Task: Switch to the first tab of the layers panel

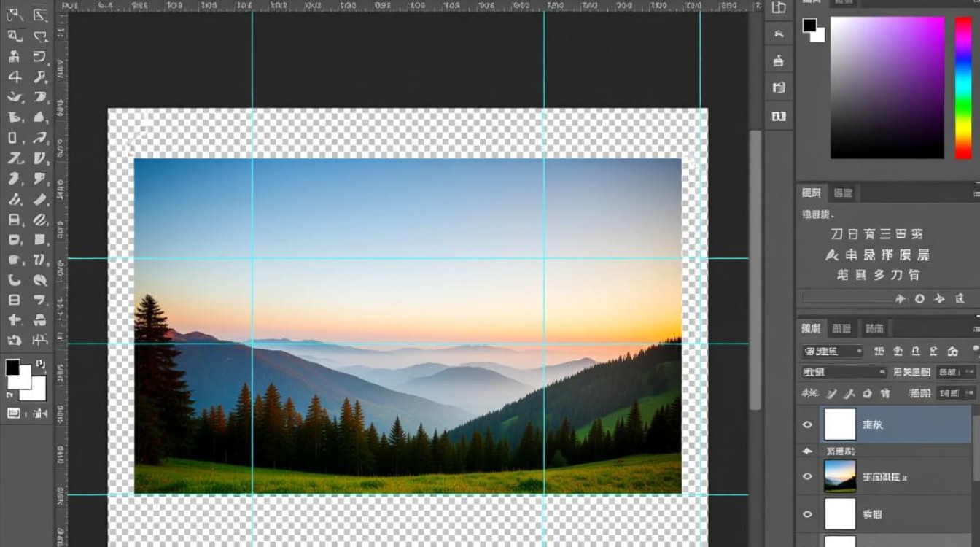Action: [811, 328]
